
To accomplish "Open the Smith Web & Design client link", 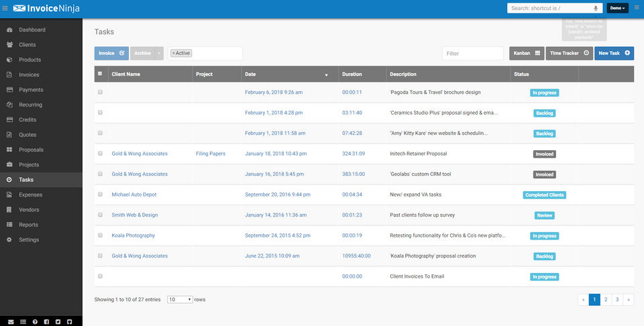I will [134, 215].
